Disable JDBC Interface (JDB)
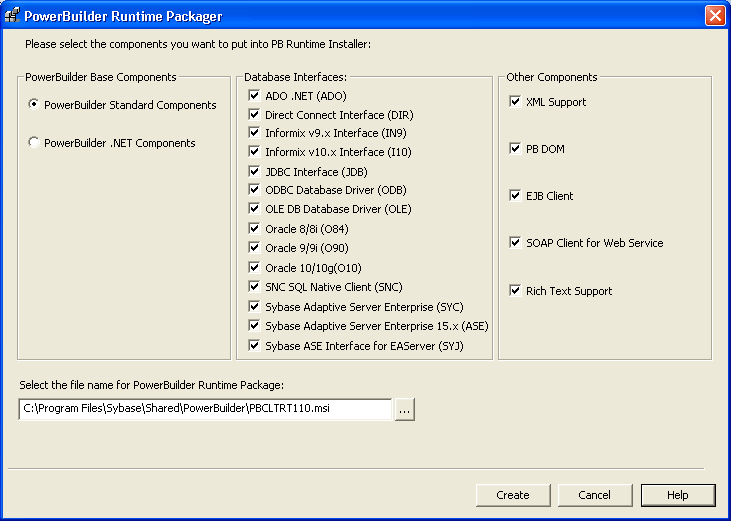The image size is (731, 521). coord(254,171)
